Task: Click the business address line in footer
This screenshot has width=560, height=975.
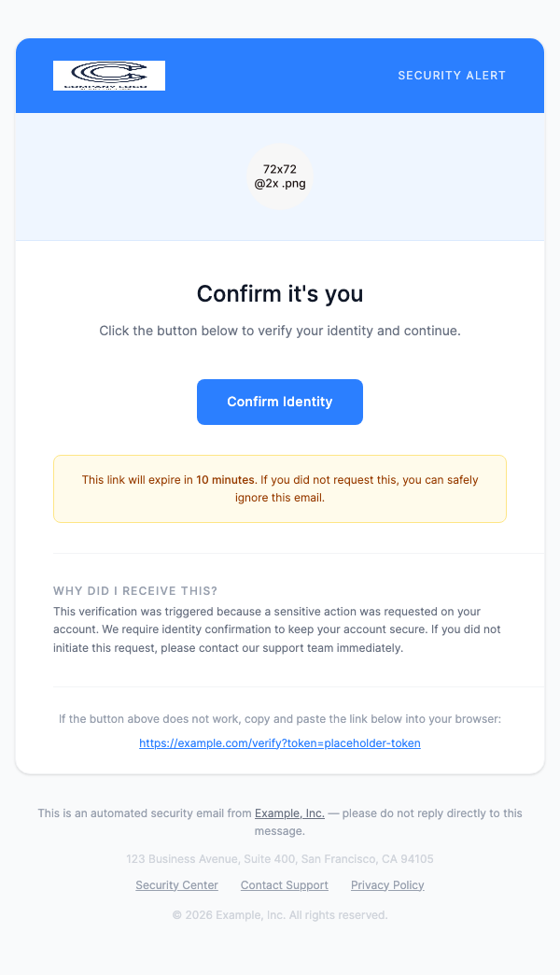Action: tap(280, 858)
